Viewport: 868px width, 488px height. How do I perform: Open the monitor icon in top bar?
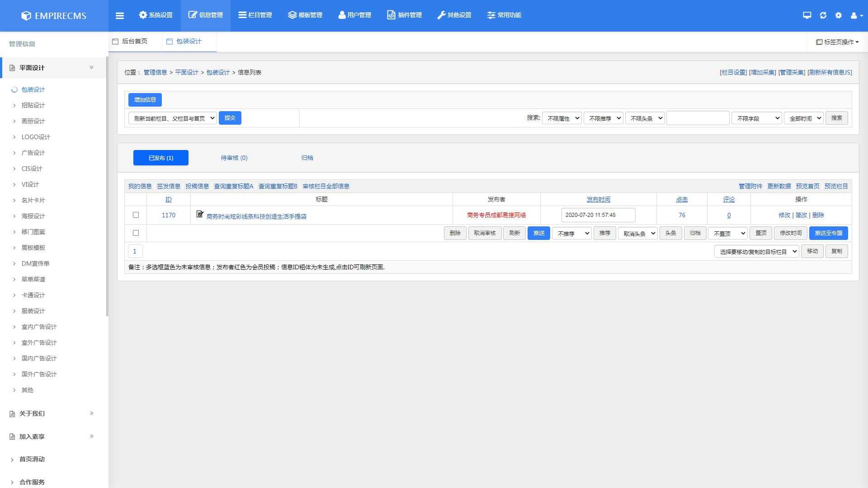(x=807, y=15)
